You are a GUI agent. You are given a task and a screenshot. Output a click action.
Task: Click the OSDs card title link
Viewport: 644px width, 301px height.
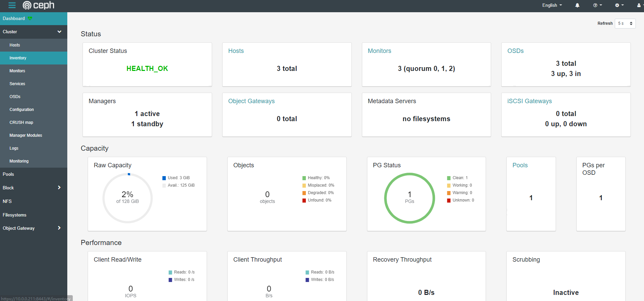515,51
